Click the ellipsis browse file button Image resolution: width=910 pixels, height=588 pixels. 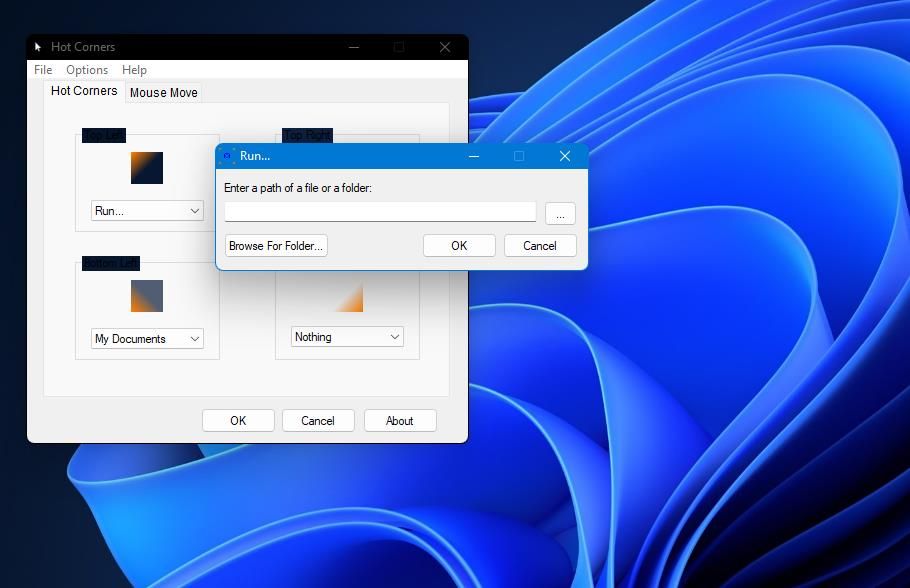tap(560, 213)
